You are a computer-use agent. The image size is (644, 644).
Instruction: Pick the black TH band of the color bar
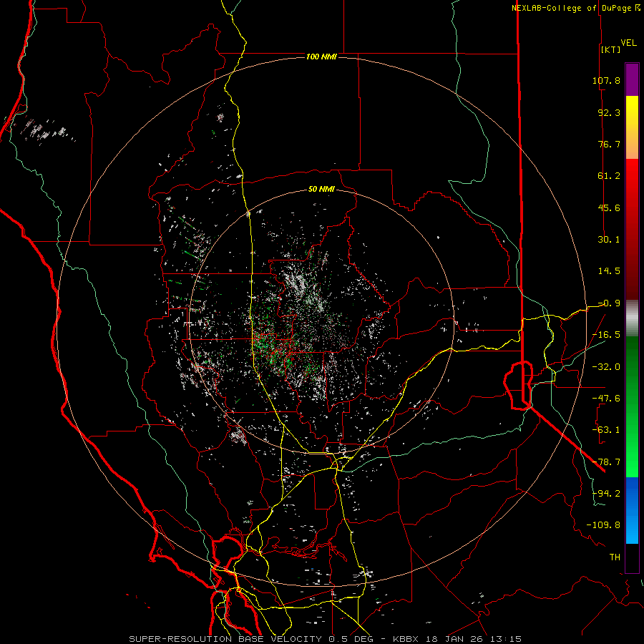pyautogui.click(x=632, y=557)
